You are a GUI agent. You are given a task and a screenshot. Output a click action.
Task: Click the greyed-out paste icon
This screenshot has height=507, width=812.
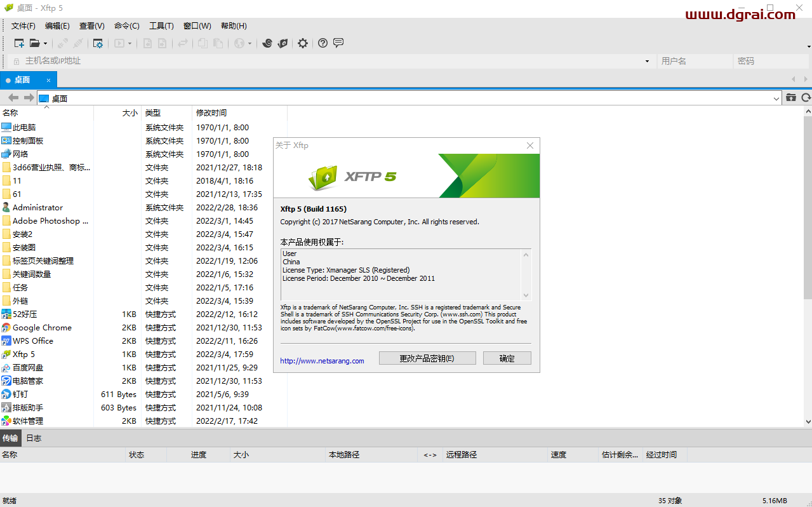218,43
